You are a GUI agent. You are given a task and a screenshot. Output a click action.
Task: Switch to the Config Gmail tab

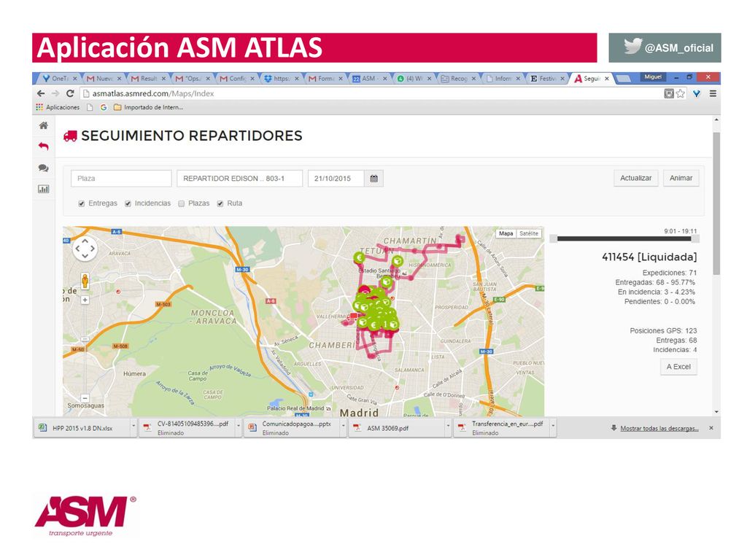(236, 79)
